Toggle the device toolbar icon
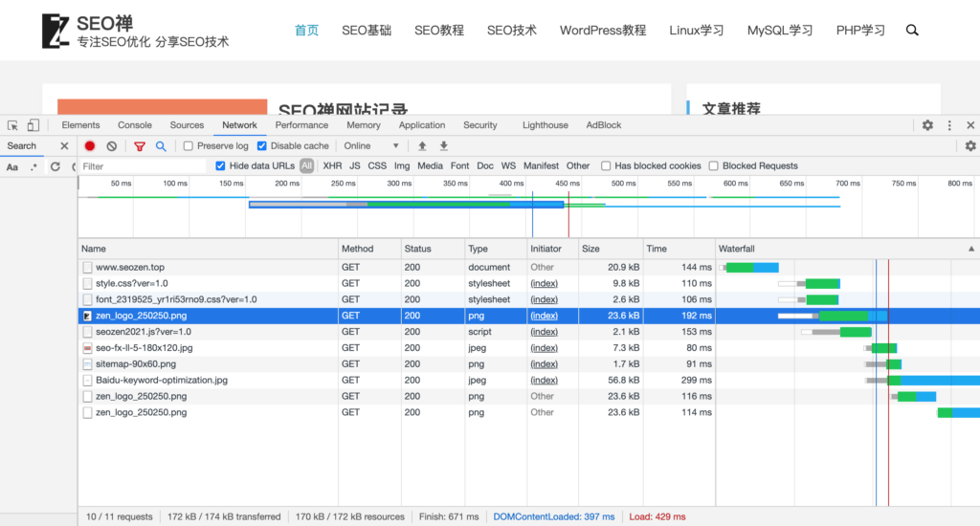This screenshot has width=980, height=526. 33,125
